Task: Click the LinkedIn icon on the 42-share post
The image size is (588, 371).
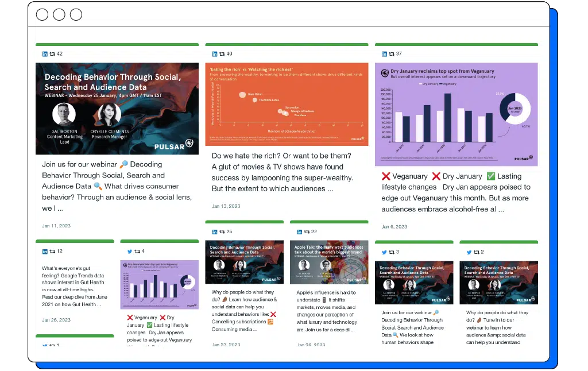Action: [x=45, y=54]
